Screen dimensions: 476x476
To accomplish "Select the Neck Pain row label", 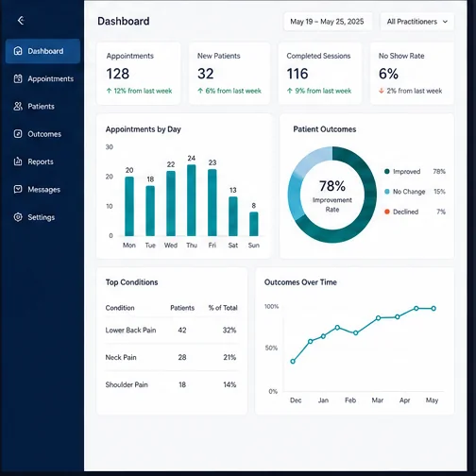I will (121, 357).
